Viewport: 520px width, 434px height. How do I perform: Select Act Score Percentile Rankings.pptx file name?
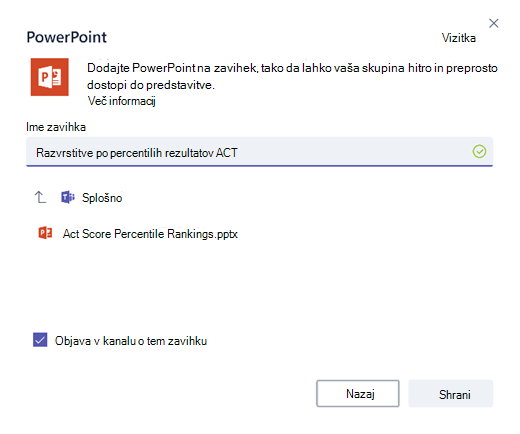(150, 234)
